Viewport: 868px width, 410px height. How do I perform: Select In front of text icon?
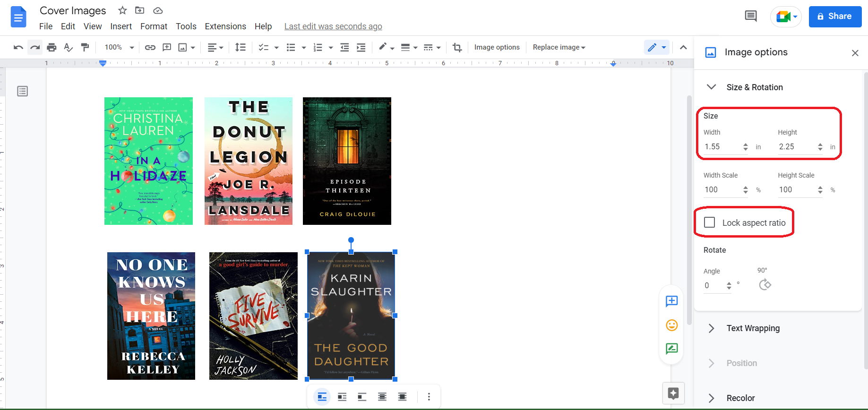[402, 397]
